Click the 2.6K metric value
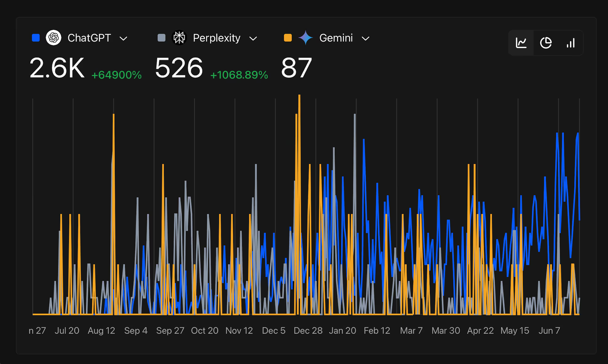 57,68
